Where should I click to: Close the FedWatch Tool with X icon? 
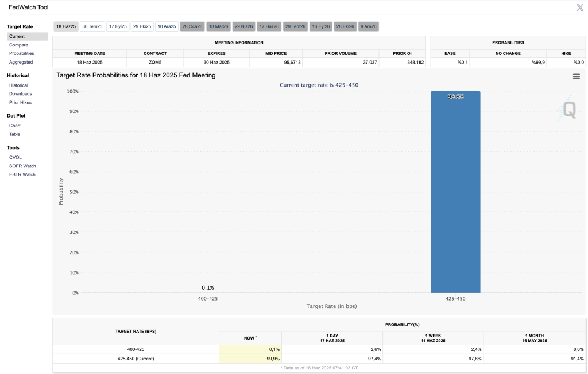(580, 7)
